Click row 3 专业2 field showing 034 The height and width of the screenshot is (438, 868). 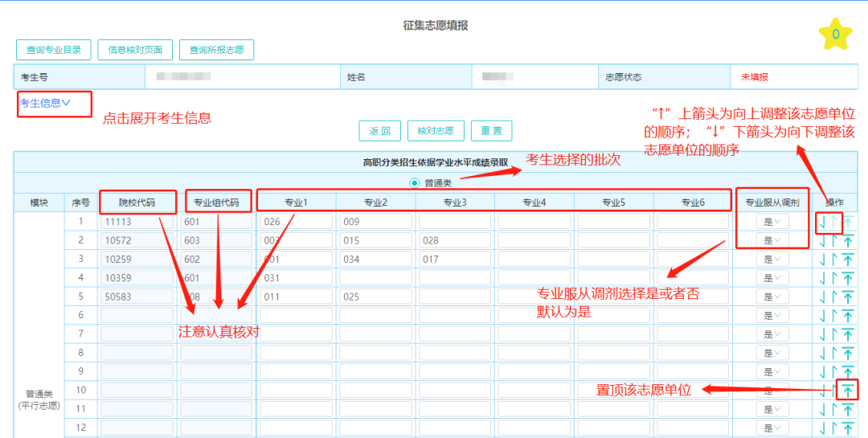click(376, 260)
